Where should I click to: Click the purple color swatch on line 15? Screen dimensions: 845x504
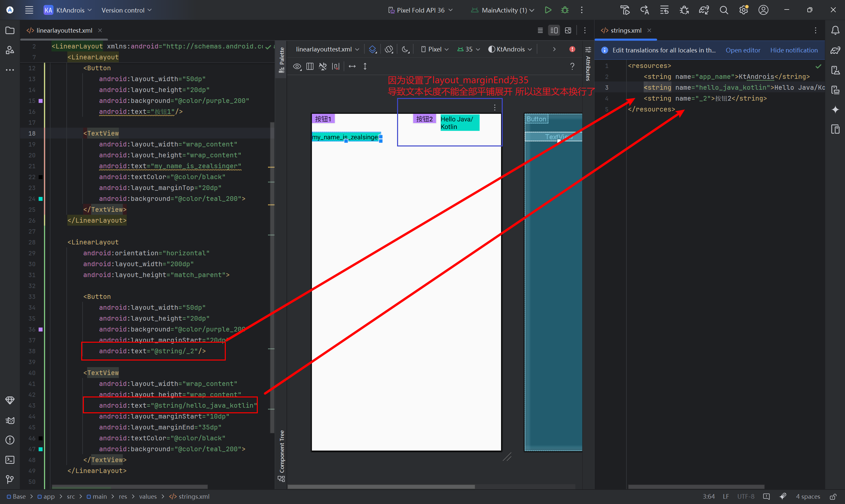pyautogui.click(x=40, y=101)
